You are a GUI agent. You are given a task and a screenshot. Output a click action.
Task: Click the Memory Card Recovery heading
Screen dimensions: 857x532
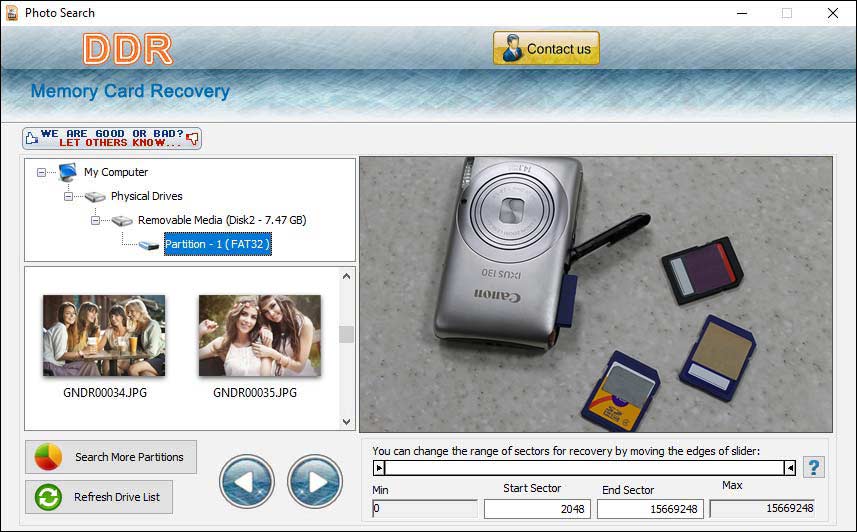tap(130, 91)
